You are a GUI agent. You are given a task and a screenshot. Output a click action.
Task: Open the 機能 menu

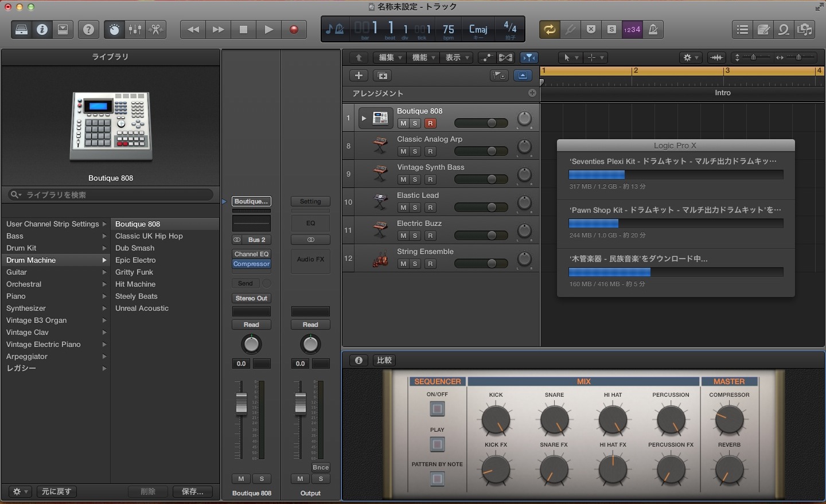tap(423, 57)
